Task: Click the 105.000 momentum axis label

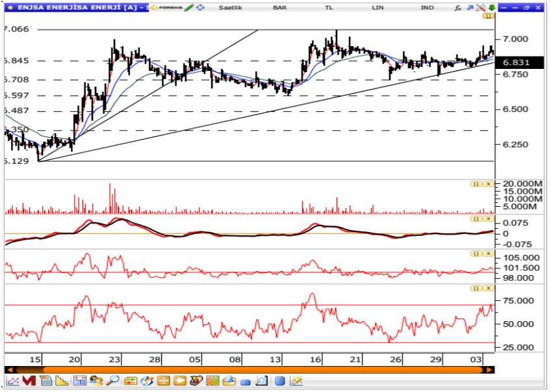Action: tap(521, 257)
